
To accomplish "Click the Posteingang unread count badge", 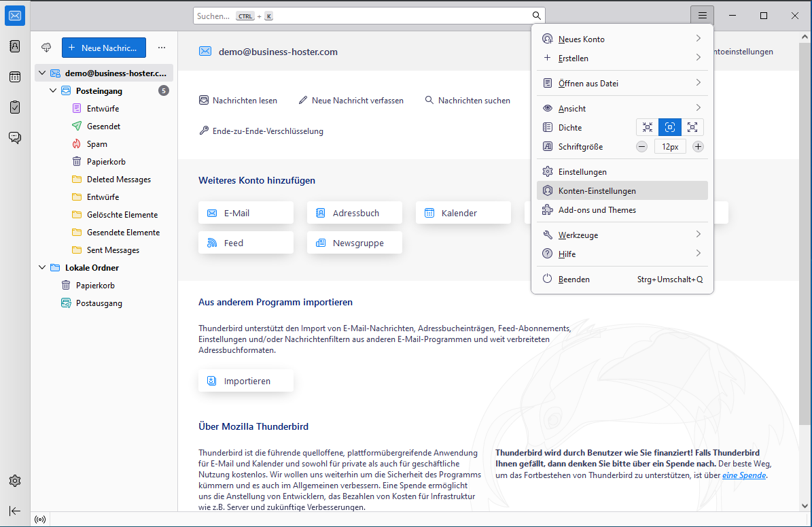I will tap(164, 90).
